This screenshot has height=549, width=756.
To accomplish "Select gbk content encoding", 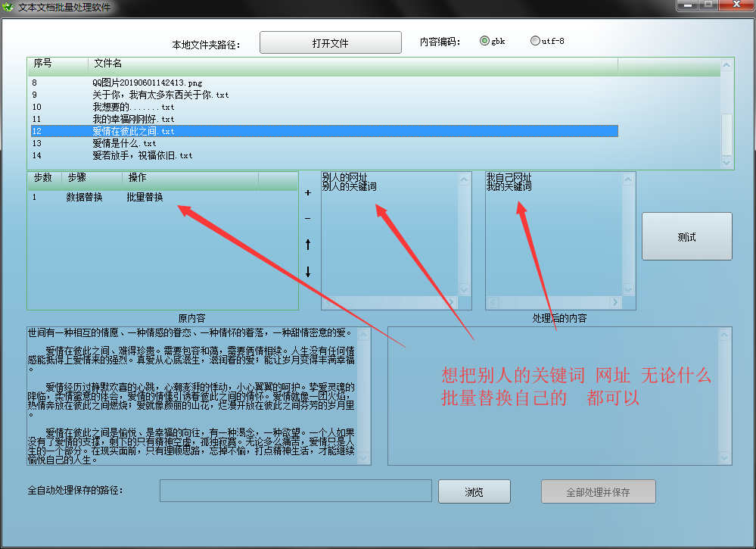I will click(484, 42).
